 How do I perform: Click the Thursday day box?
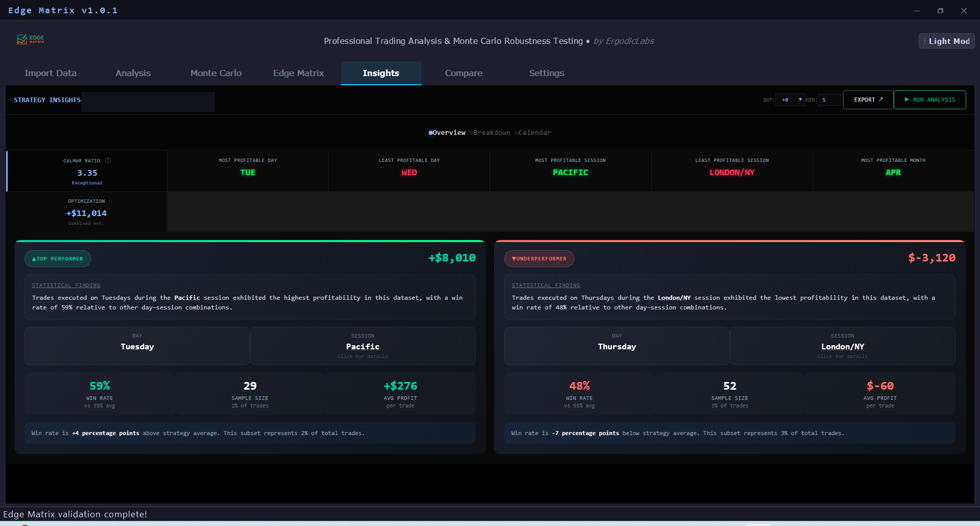617,346
